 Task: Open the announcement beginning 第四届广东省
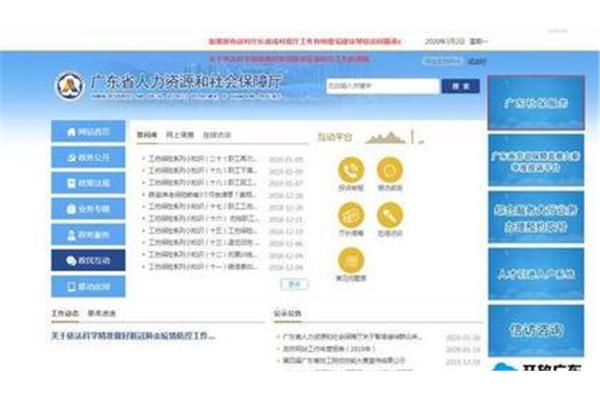[344, 360]
